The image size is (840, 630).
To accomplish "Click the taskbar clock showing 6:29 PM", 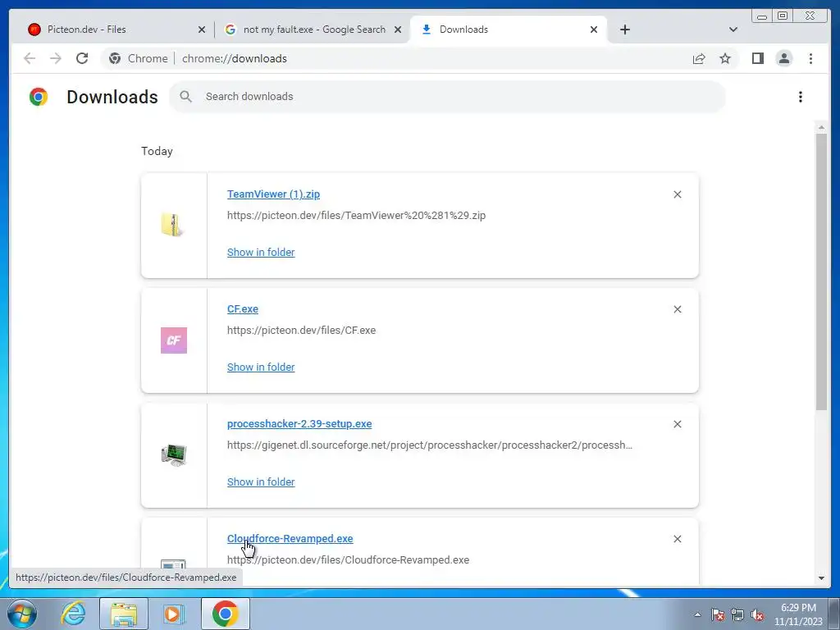I will (x=798, y=614).
